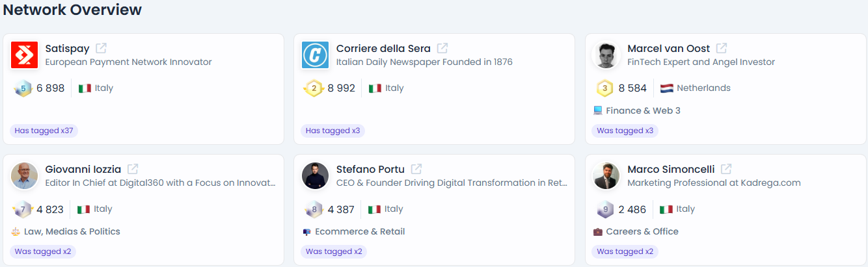The image size is (868, 267).
Task: Open the Giovanni Iozzia name link
Action: pos(83,170)
